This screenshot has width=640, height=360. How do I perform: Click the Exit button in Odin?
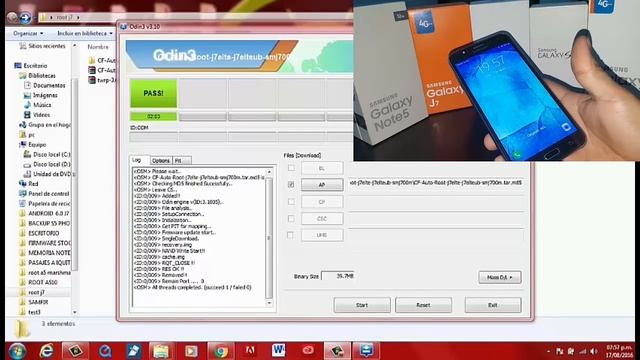pos(493,305)
